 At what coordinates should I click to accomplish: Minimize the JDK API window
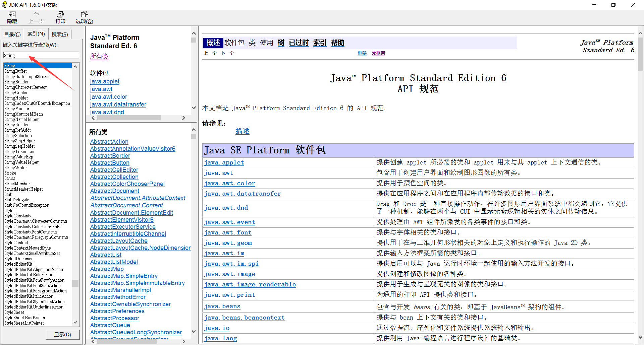(594, 5)
